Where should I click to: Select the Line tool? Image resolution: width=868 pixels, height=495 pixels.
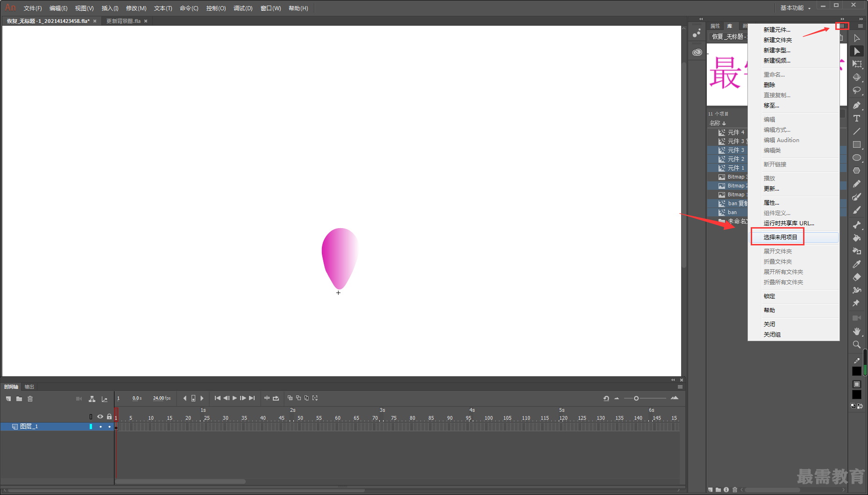coord(857,131)
